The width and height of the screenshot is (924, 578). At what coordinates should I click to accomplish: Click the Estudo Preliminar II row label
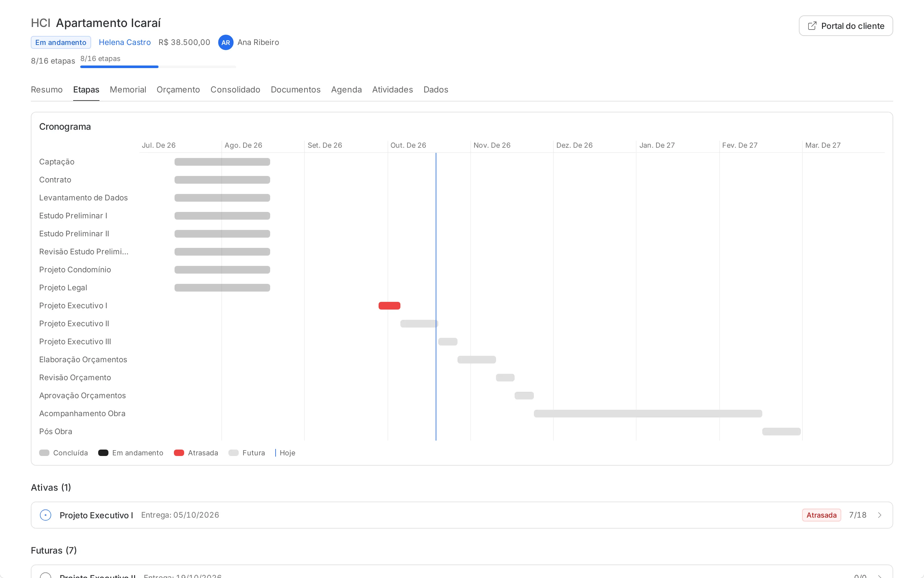(74, 233)
